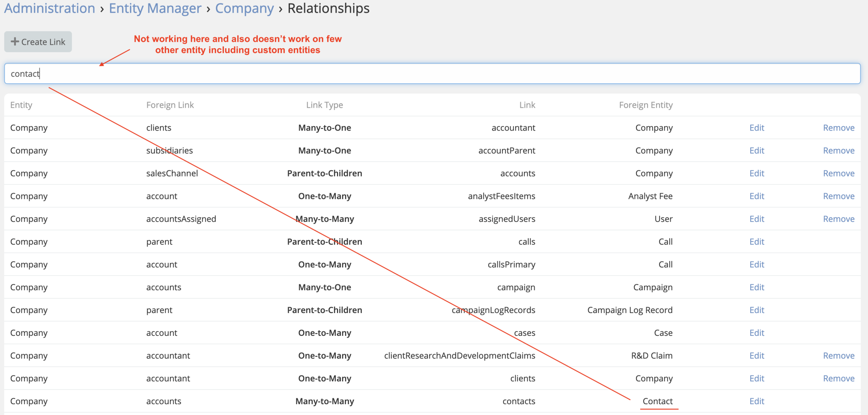
Task: Edit the campaignLogRecords relationship
Action: click(756, 310)
